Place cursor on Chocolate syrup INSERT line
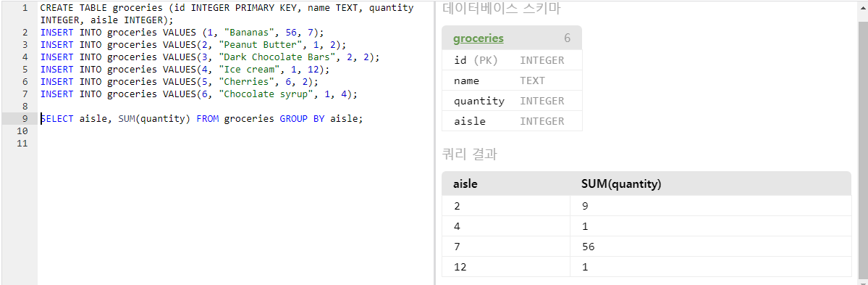868x285 pixels. 199,94
